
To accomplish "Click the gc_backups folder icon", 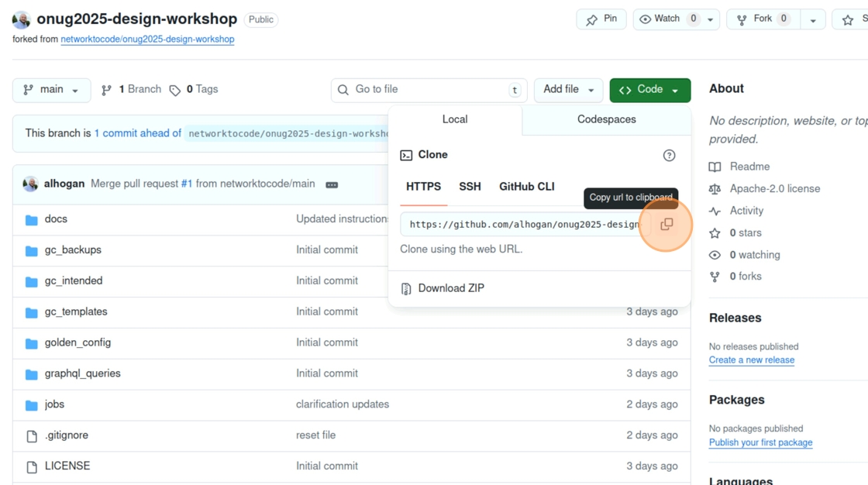I will coord(32,251).
